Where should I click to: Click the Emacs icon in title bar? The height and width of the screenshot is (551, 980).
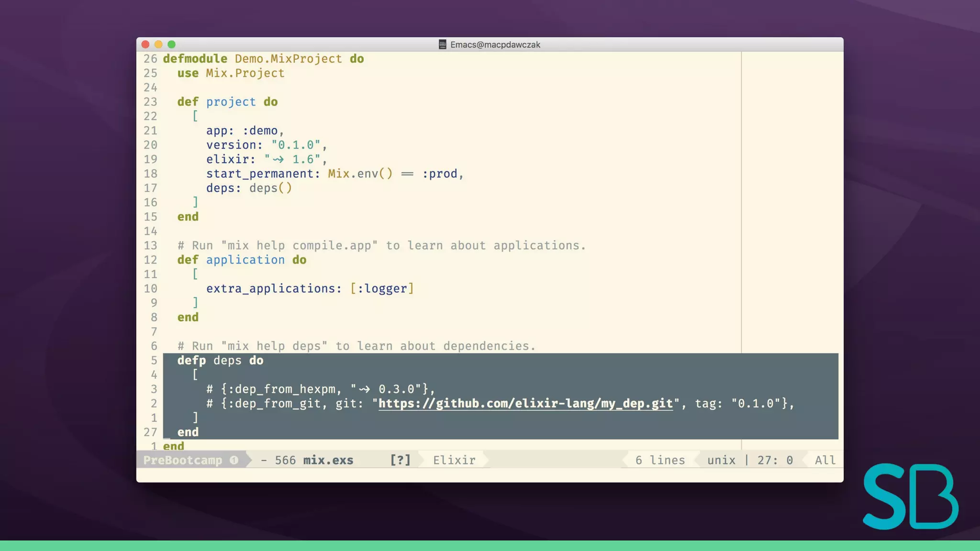tap(443, 44)
